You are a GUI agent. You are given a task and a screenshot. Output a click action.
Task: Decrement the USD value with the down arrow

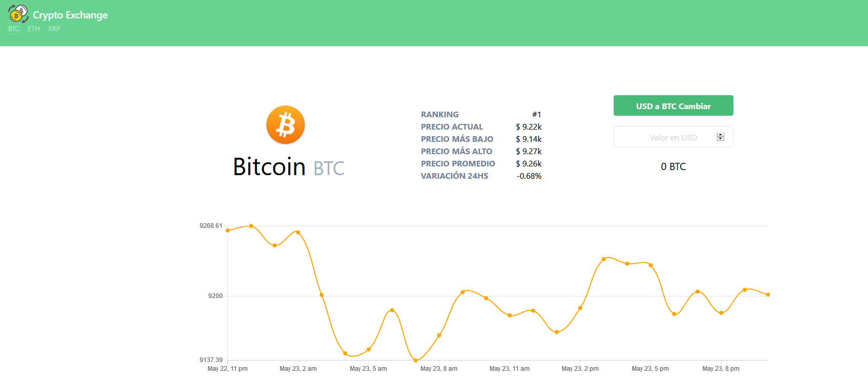tap(721, 139)
